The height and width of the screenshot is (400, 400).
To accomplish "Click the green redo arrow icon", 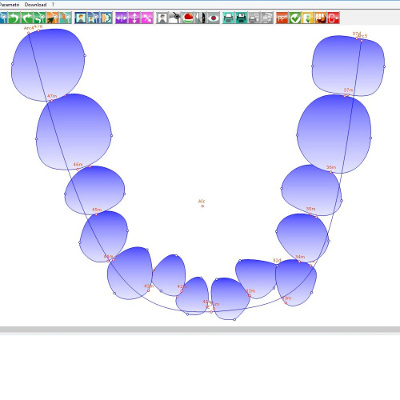I will pos(27,18).
